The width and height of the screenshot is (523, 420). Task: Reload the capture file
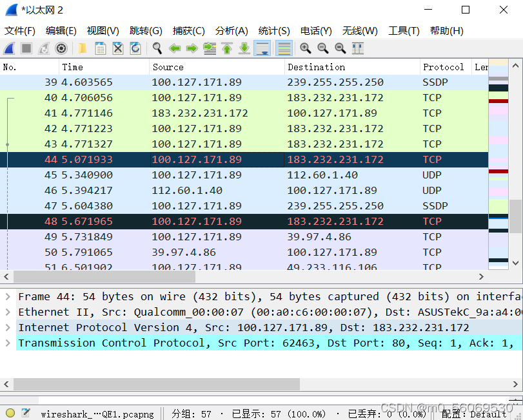point(135,48)
